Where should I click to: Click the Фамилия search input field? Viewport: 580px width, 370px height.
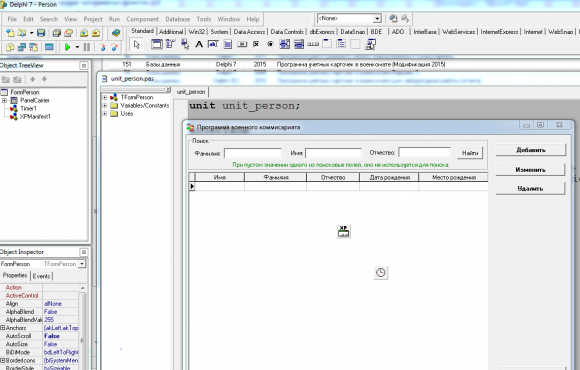click(x=253, y=153)
